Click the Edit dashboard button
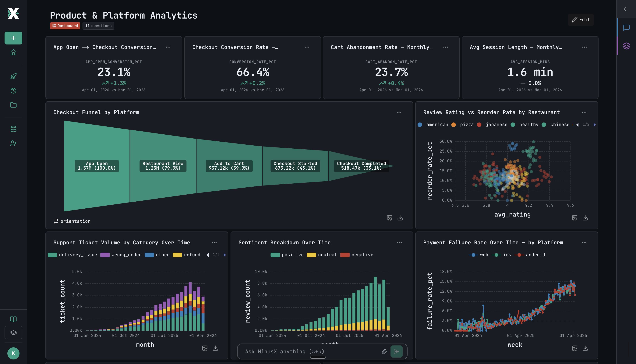The height and width of the screenshot is (364, 636). 581,19
